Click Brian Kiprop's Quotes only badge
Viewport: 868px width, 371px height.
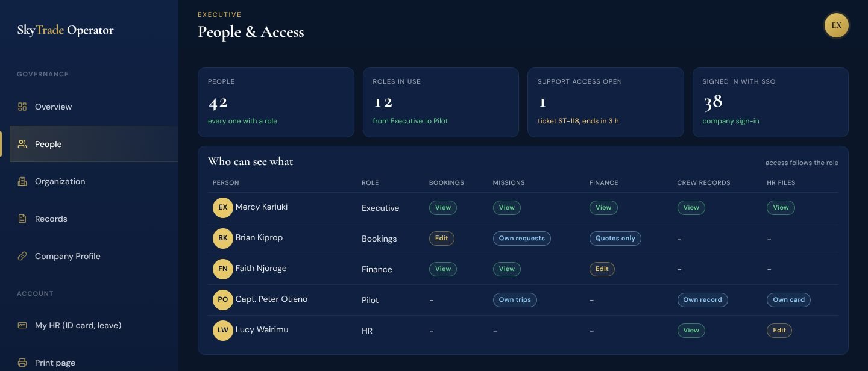click(615, 238)
